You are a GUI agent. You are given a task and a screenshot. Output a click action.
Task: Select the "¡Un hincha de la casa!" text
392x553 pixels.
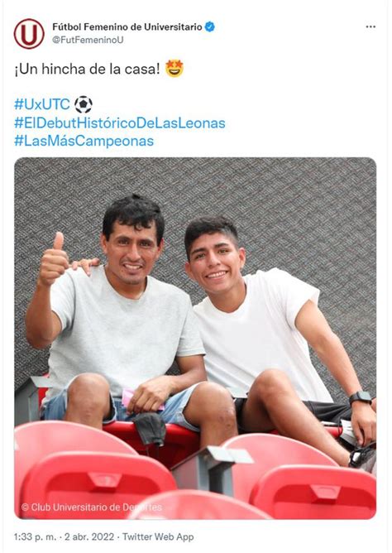click(x=88, y=69)
